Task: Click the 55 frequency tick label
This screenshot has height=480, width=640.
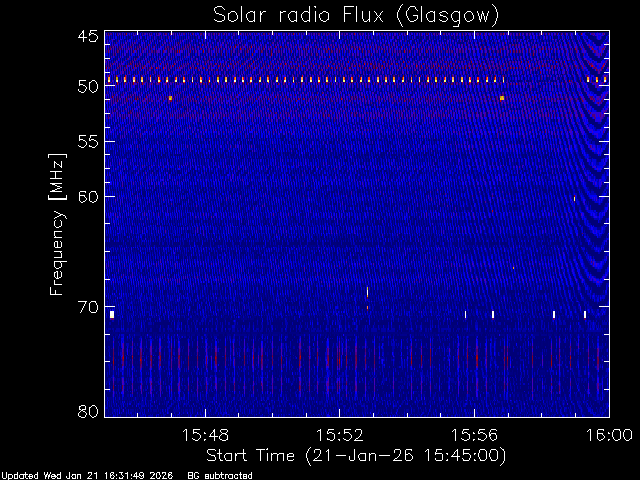Action: point(88,142)
